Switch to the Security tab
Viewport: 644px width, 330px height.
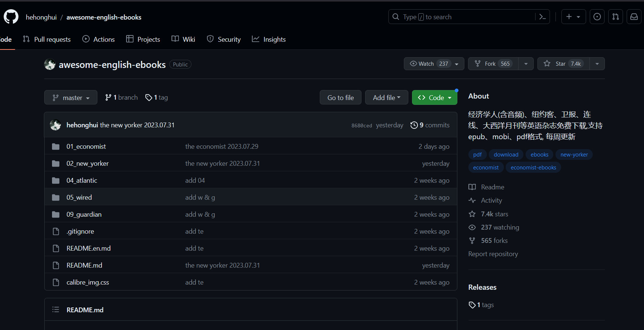coord(224,39)
